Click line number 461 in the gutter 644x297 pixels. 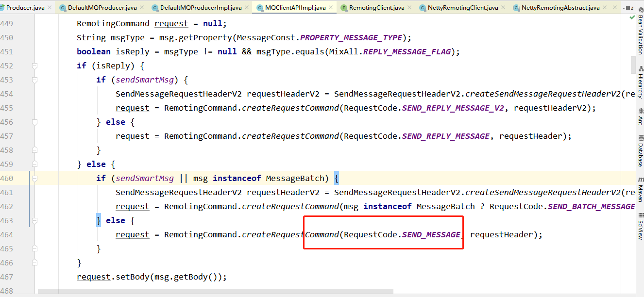point(7,192)
